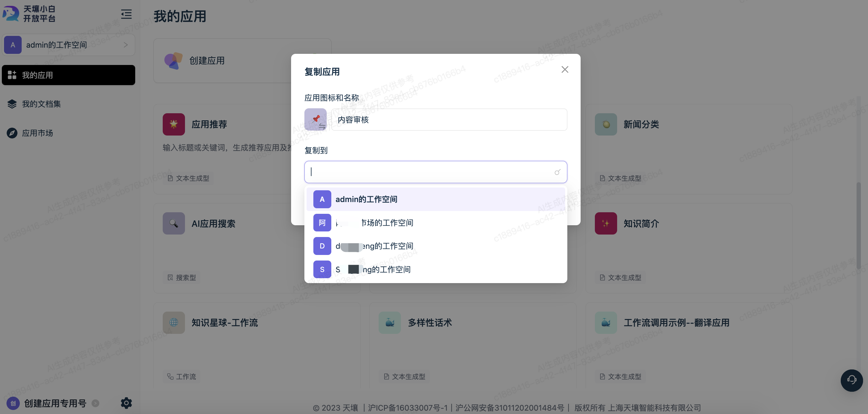
Task: Open the 知识简介 app card
Action: click(689, 248)
